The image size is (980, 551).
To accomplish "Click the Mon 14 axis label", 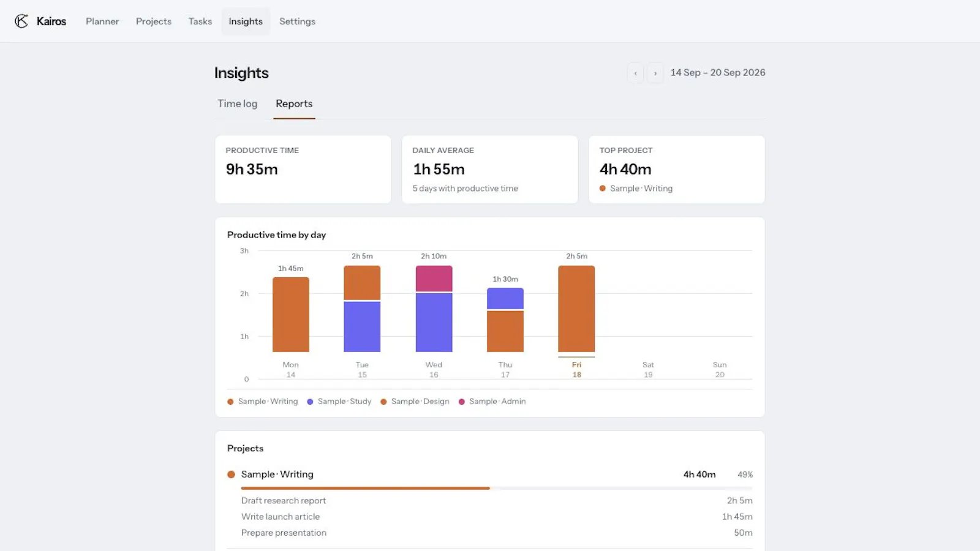I will tap(291, 369).
